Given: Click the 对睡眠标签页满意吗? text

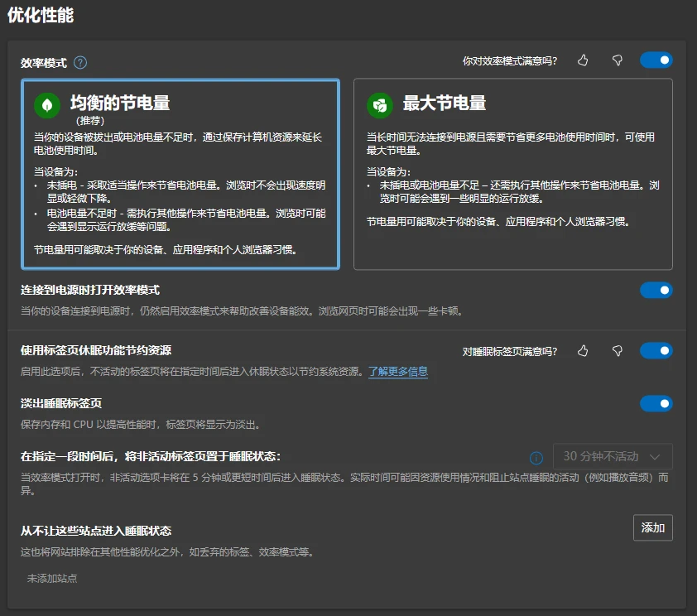Looking at the screenshot, I should tap(509, 352).
